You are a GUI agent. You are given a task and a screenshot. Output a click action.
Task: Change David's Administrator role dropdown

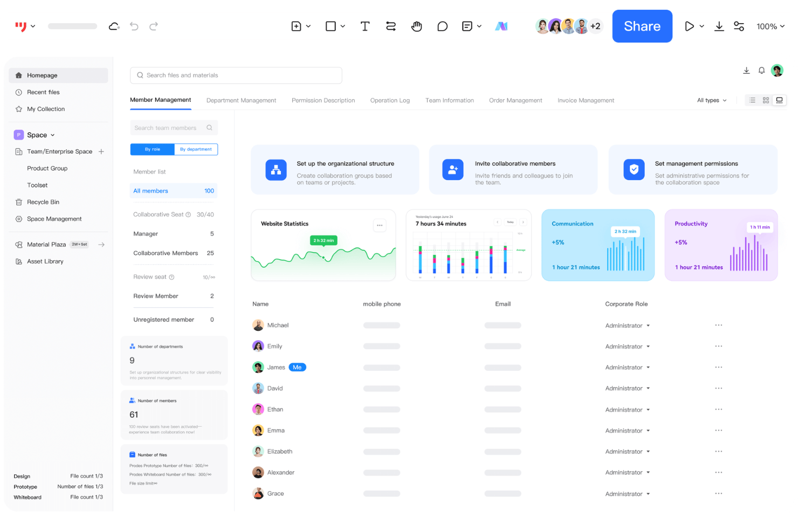pos(628,389)
